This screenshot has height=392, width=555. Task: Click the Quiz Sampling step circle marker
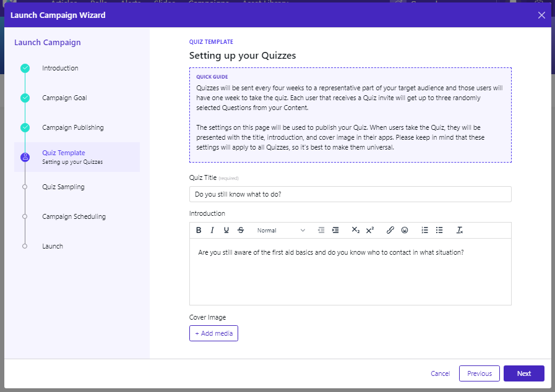click(x=25, y=187)
